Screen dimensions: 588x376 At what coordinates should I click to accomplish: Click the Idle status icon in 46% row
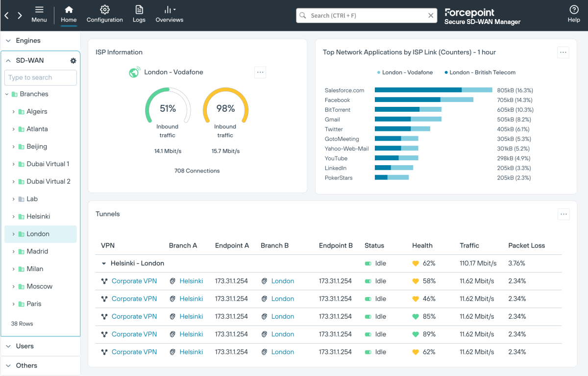[x=368, y=299]
